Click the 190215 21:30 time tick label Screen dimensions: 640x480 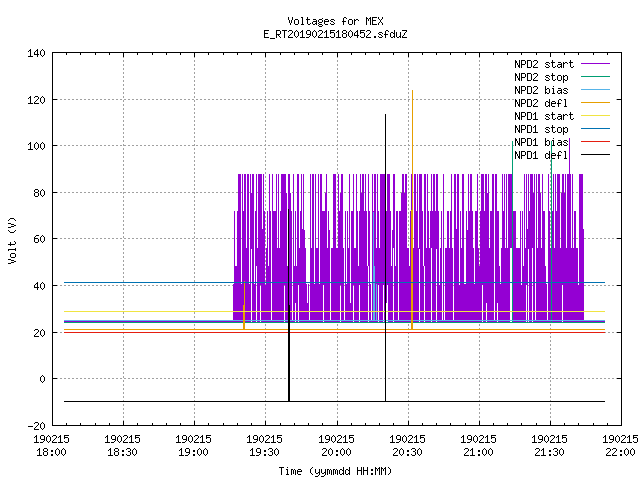[549, 446]
